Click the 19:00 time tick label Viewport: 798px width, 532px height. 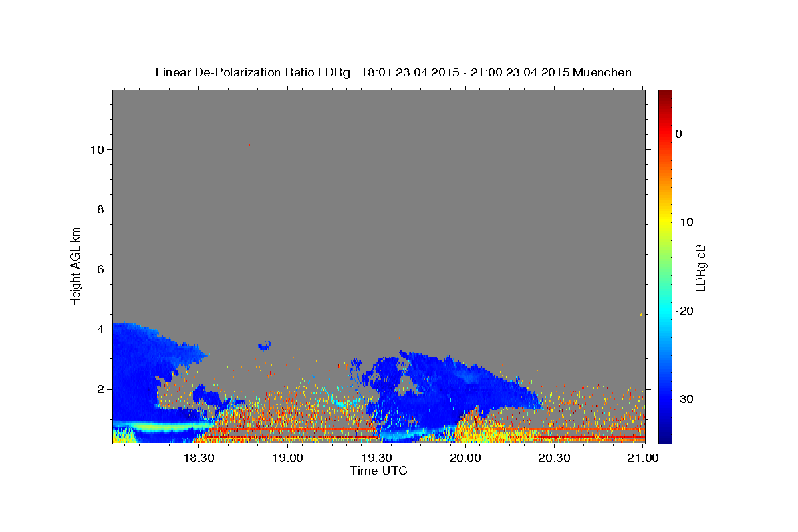tap(287, 458)
